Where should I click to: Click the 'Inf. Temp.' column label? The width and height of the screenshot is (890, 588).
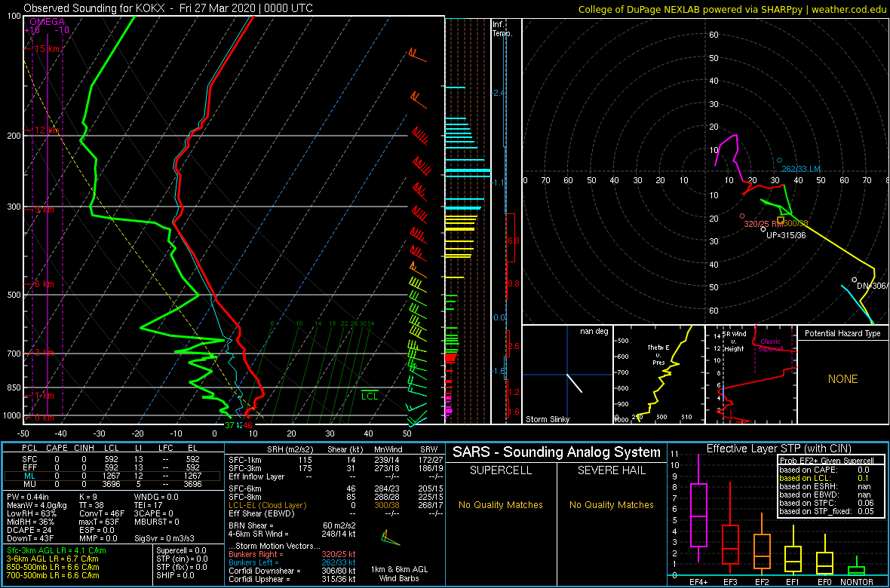(x=503, y=29)
